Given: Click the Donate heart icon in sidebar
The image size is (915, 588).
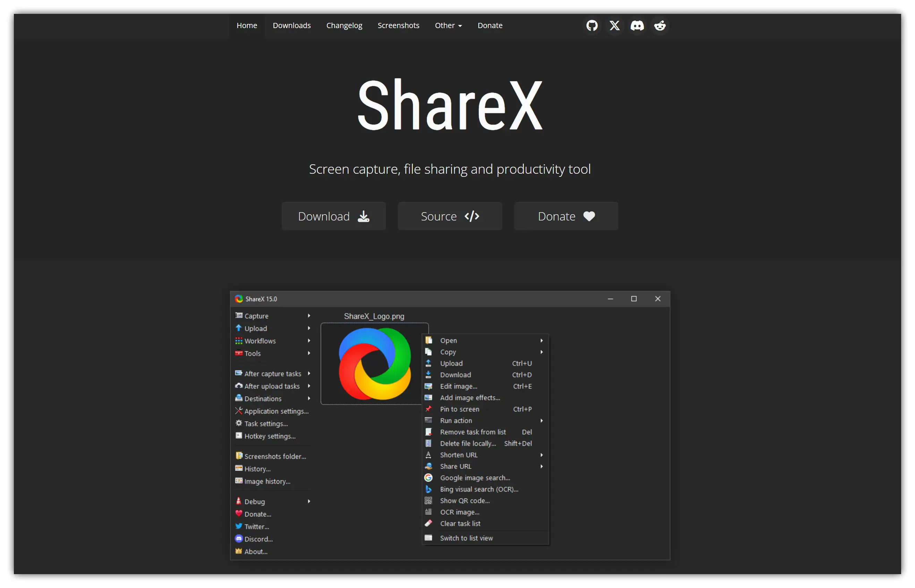Looking at the screenshot, I should [x=239, y=513].
